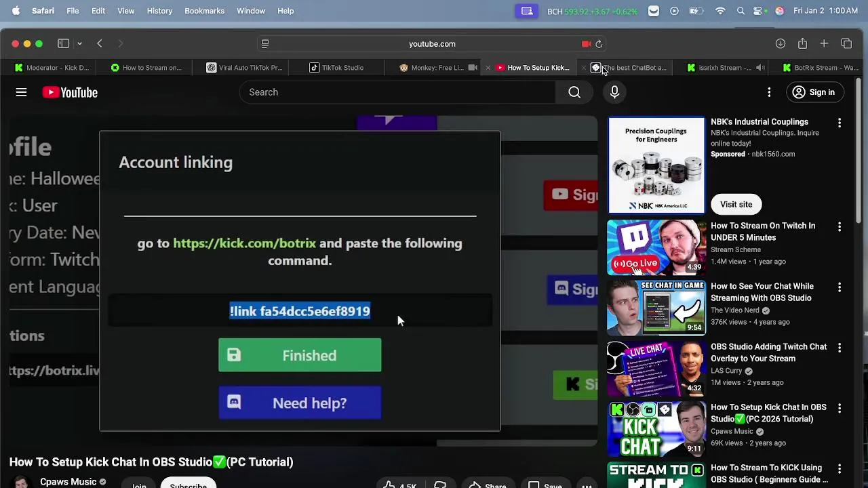Open the Bookmarks menu
Screen dimensions: 868x488
coord(204,11)
